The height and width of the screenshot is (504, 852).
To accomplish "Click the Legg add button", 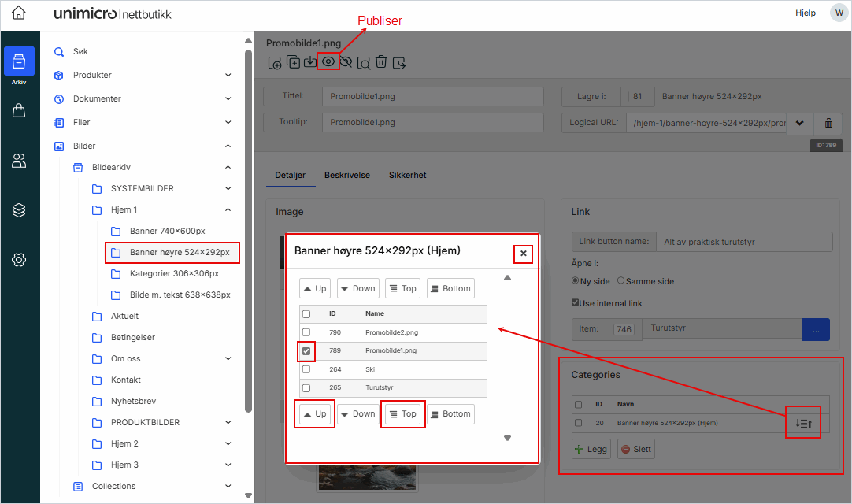I will point(589,450).
